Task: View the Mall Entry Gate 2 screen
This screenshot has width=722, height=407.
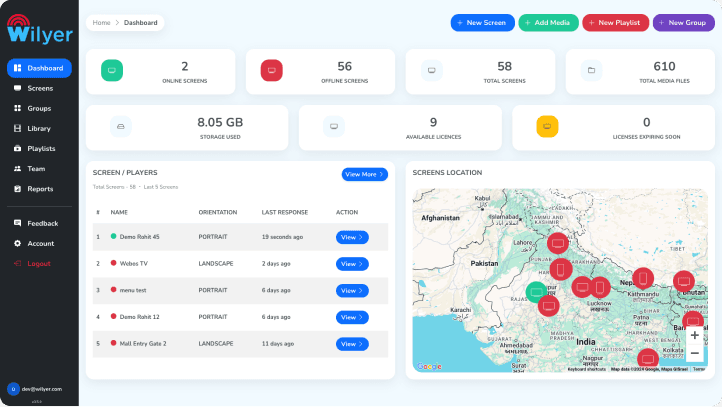Action: pyautogui.click(x=352, y=344)
